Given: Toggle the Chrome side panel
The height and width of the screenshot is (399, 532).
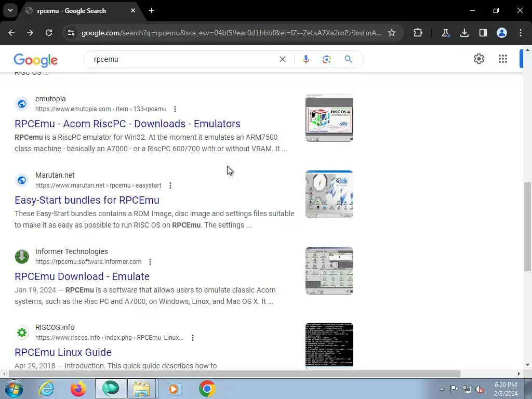Looking at the screenshot, I should (483, 33).
